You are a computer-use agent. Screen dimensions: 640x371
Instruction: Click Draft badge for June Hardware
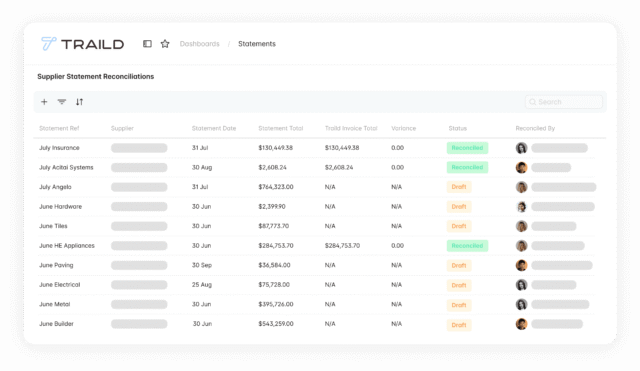pos(459,207)
